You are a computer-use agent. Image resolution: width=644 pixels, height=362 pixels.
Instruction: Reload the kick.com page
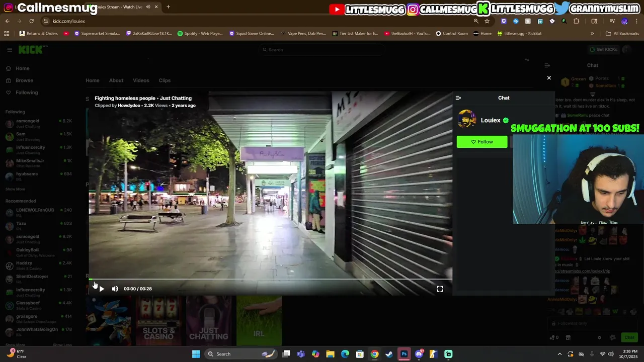[x=31, y=21]
